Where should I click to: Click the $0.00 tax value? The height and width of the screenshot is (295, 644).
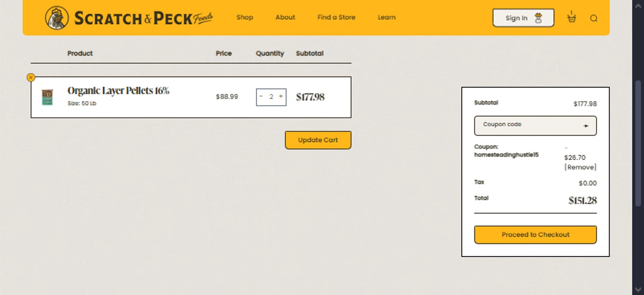coord(588,183)
